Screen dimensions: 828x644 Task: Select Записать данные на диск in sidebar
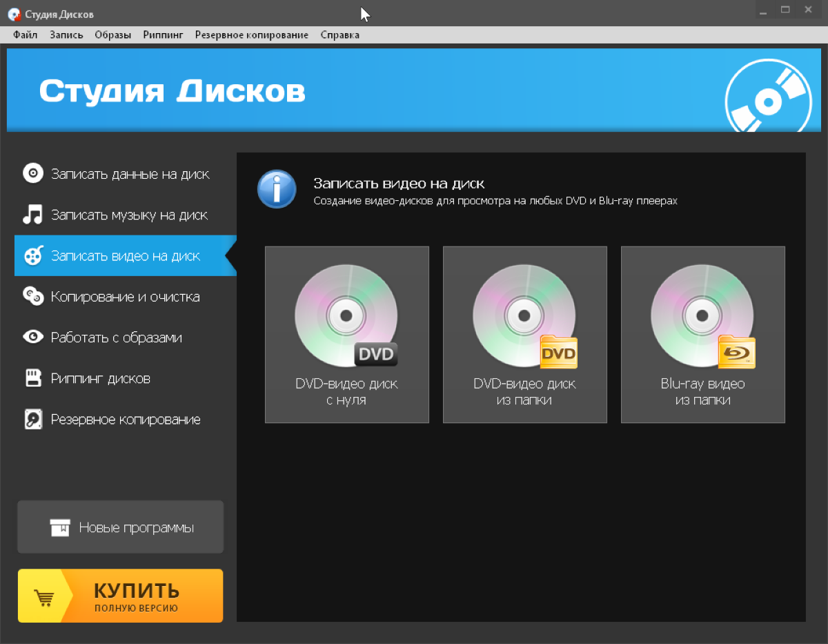tap(125, 174)
